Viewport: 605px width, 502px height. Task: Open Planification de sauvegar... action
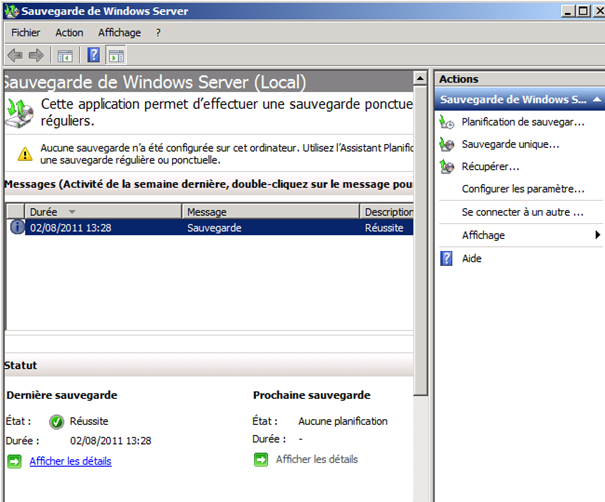523,122
